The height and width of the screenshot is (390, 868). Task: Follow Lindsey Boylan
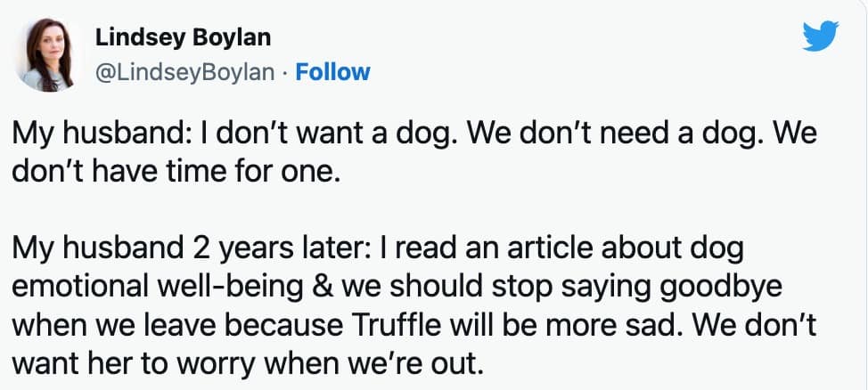coord(332,72)
